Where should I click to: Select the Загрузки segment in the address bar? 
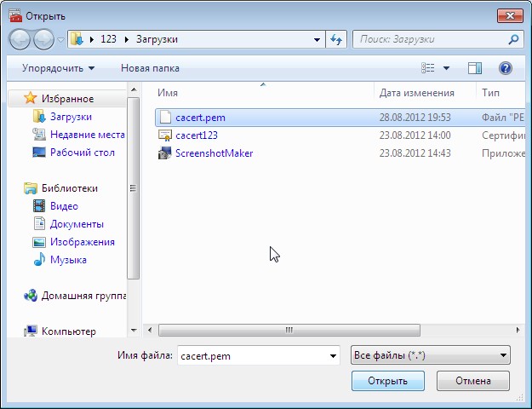click(157, 39)
